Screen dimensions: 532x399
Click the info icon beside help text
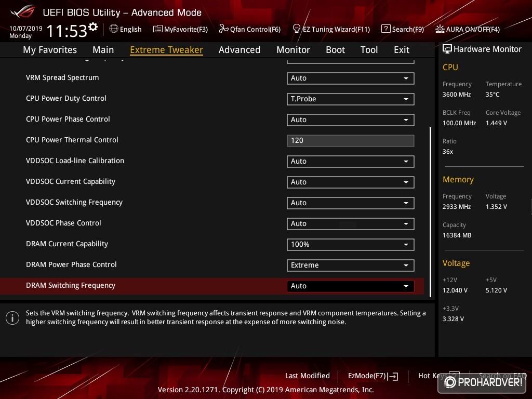point(12,318)
